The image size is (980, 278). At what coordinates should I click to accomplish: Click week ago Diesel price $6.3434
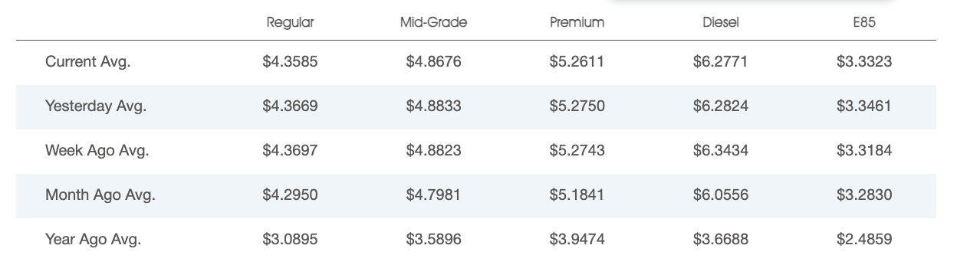coord(720,151)
